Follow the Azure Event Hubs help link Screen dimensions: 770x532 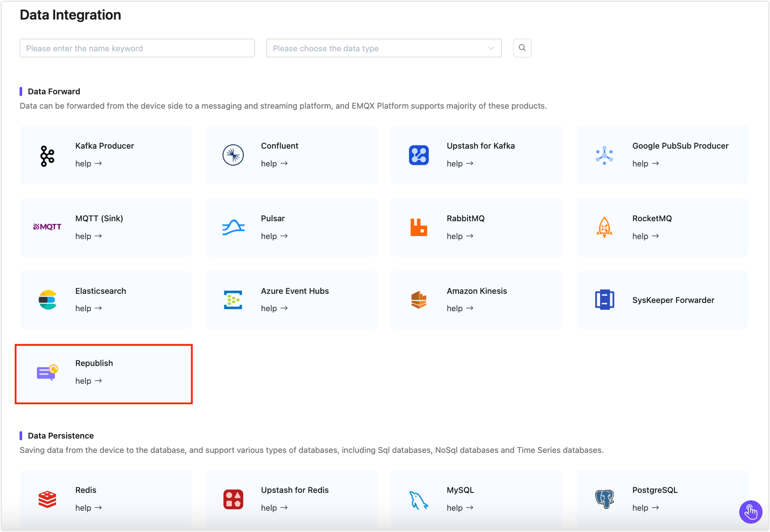point(274,308)
